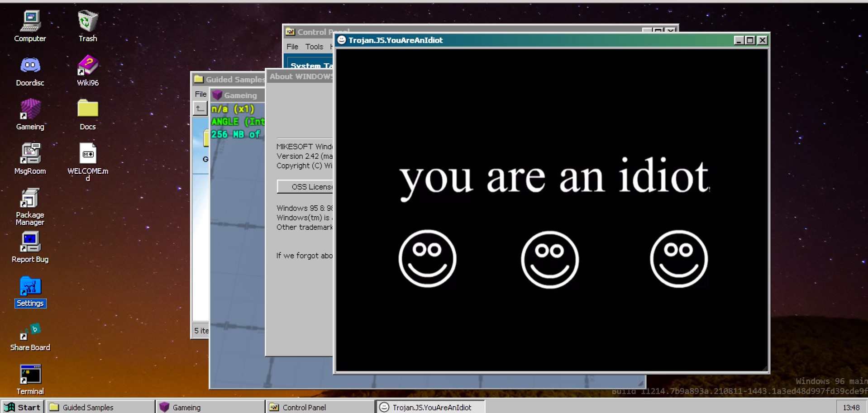Click the up-folder arrow in Guided Samples

point(200,109)
